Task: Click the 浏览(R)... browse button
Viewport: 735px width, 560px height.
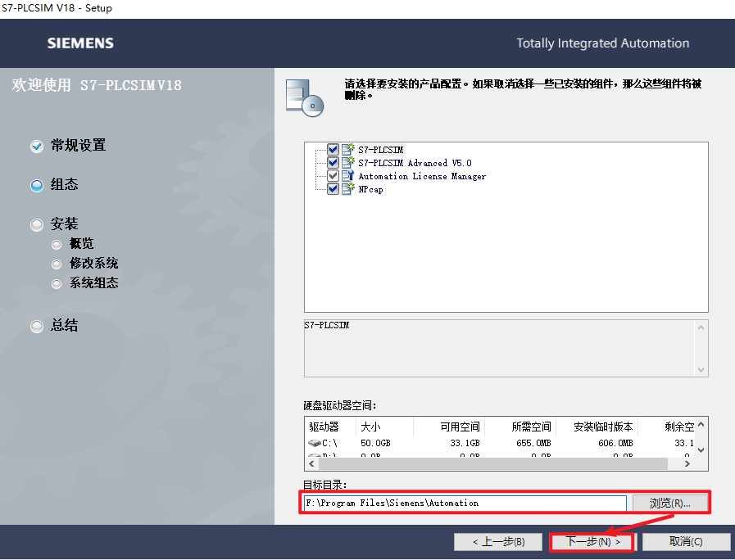Action: (669, 504)
